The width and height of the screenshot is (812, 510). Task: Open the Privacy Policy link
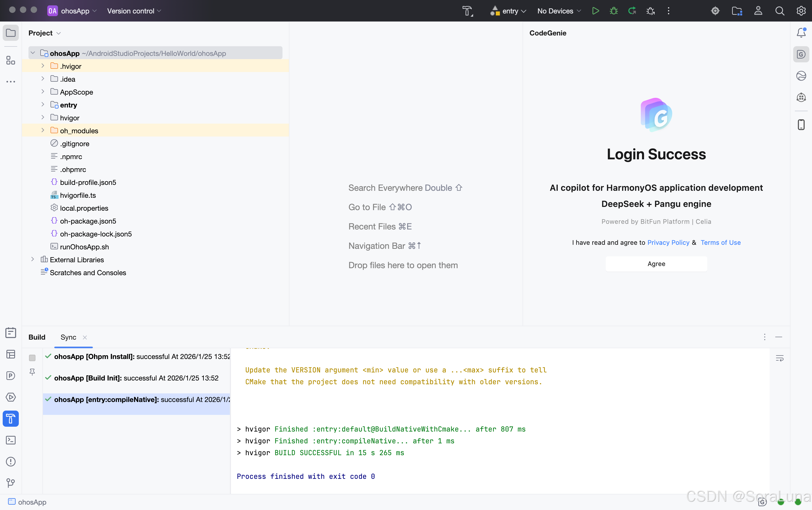pos(668,242)
